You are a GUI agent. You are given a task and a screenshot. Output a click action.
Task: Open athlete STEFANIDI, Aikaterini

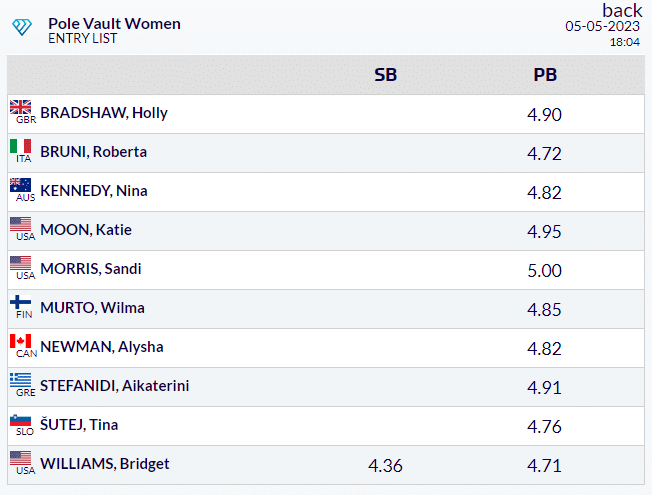tap(114, 386)
